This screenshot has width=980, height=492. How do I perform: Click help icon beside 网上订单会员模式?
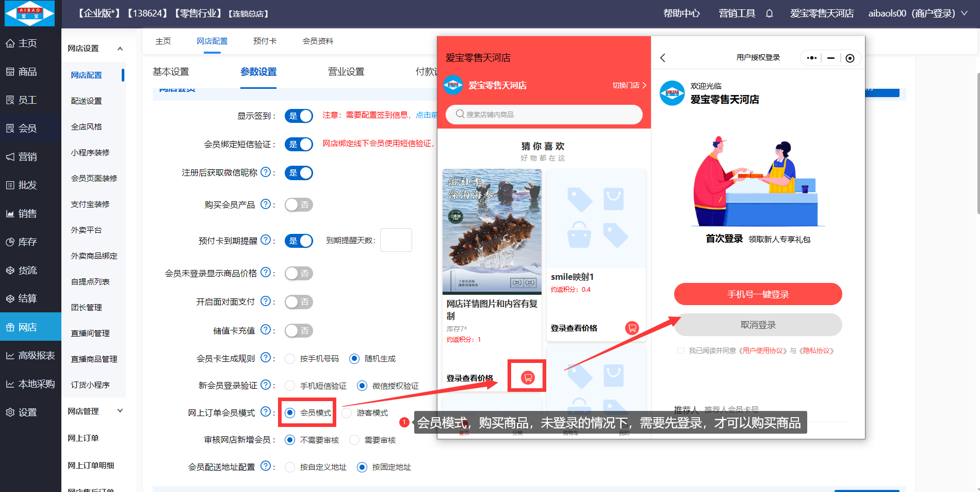(265, 412)
